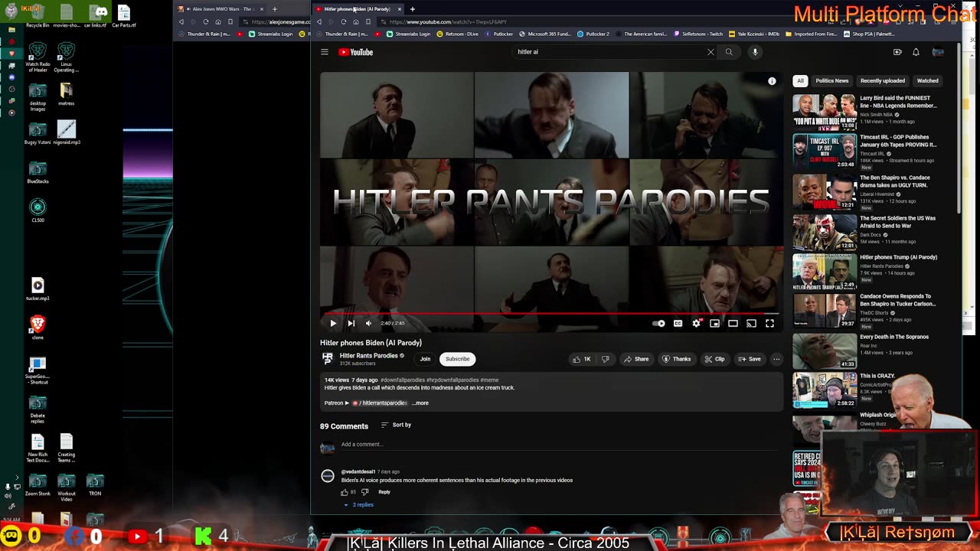
Task: Cast video with Play on TV icon
Action: pyautogui.click(x=751, y=323)
